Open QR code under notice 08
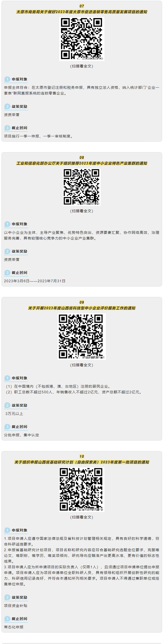The height and width of the screenshot is (644, 164). 82,187
